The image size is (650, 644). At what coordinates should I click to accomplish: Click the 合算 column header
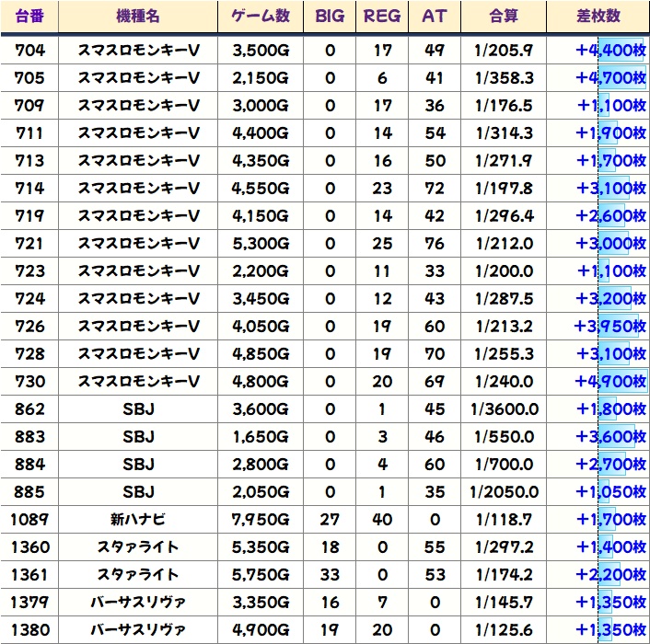(x=504, y=17)
